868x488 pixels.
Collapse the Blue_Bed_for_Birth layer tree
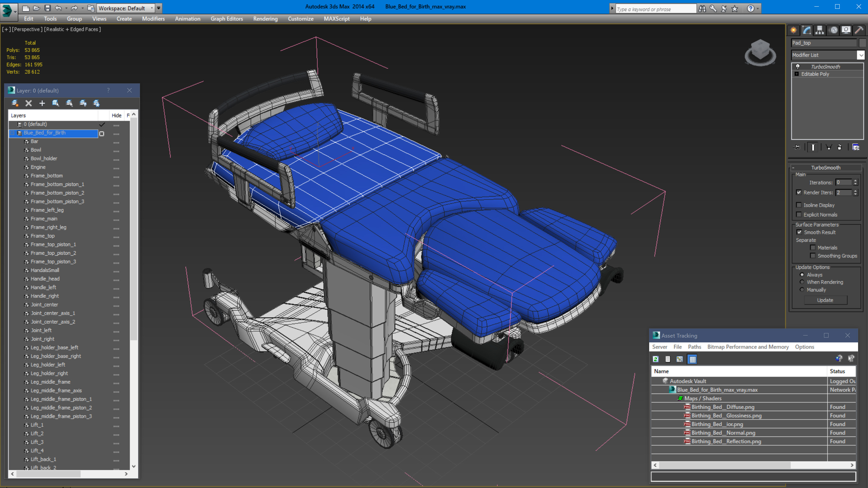(12, 133)
